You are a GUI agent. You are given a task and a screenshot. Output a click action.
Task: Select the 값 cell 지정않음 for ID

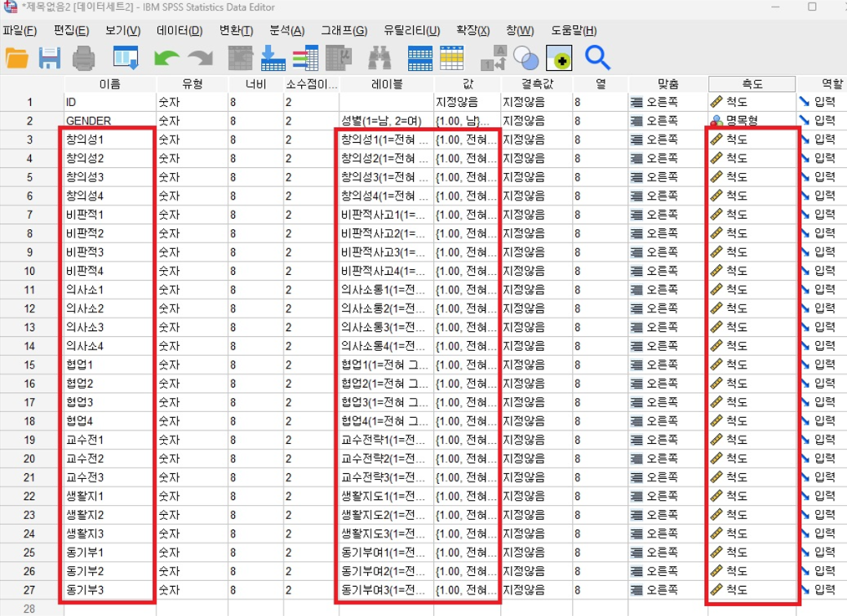[468, 102]
